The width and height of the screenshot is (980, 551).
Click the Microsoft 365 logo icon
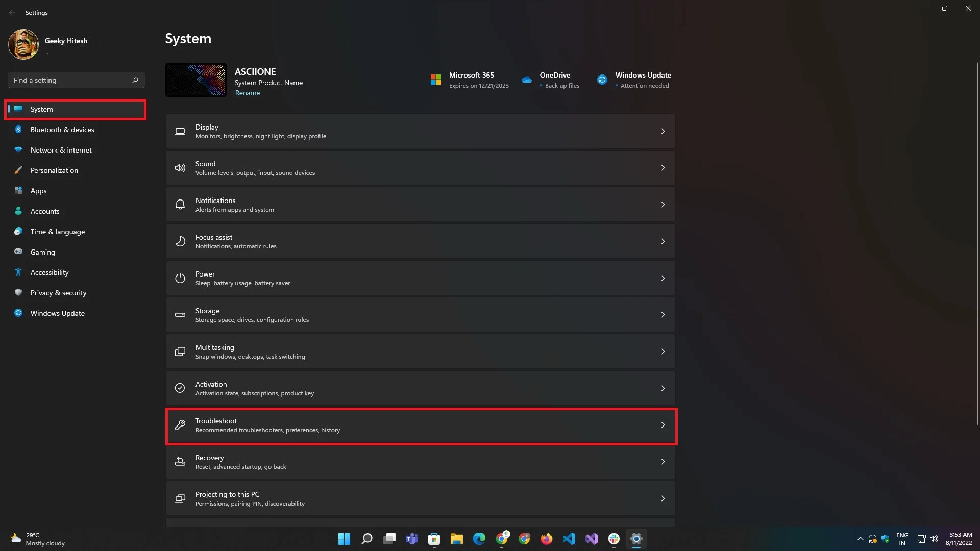[x=435, y=80]
